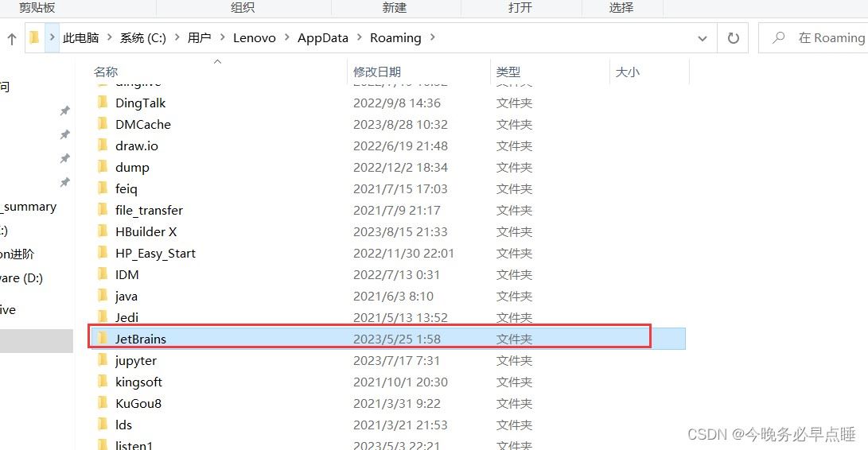Click the DingTalk folder icon
The width and height of the screenshot is (868, 450).
(103, 102)
